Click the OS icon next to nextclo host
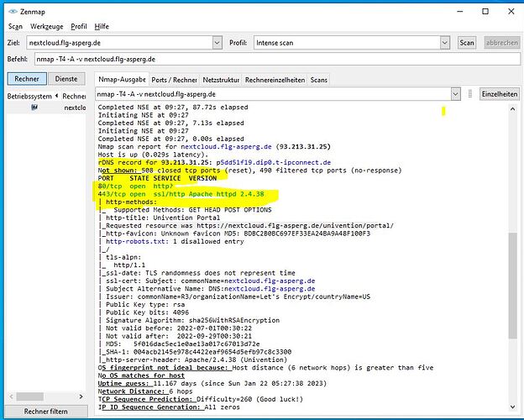Screen dimensions: 524x420 [34, 108]
